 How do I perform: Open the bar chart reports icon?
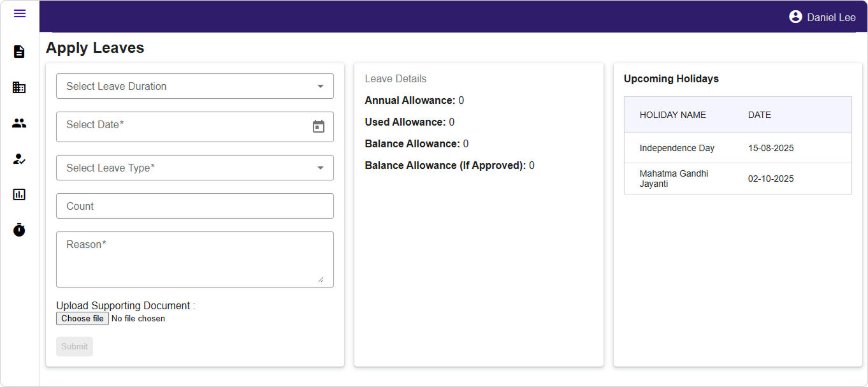tap(19, 194)
